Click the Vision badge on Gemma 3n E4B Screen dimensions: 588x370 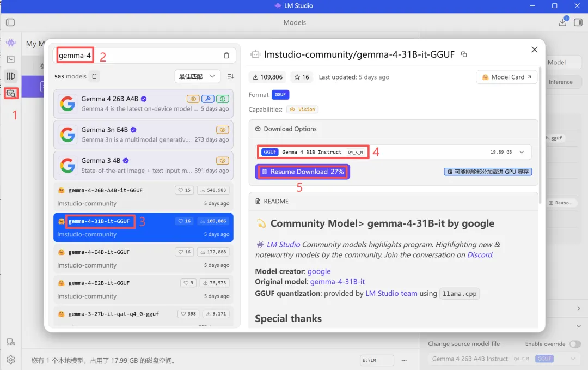coord(222,130)
